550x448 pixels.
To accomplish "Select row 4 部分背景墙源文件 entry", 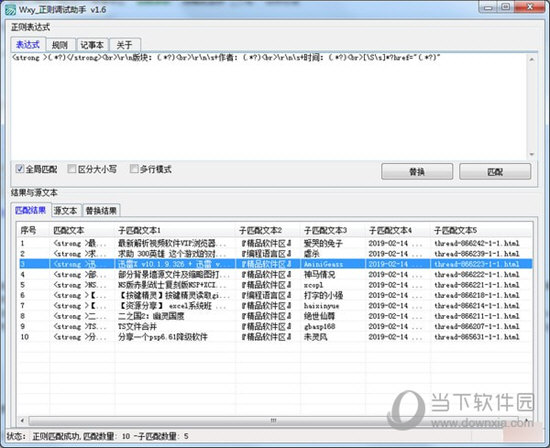I will [275, 274].
